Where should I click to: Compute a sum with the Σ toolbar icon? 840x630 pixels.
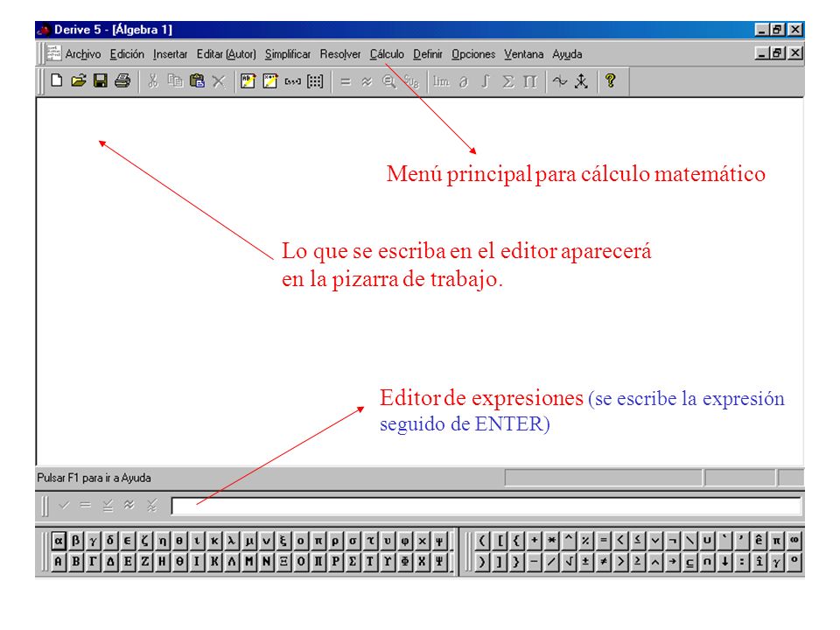(x=507, y=81)
